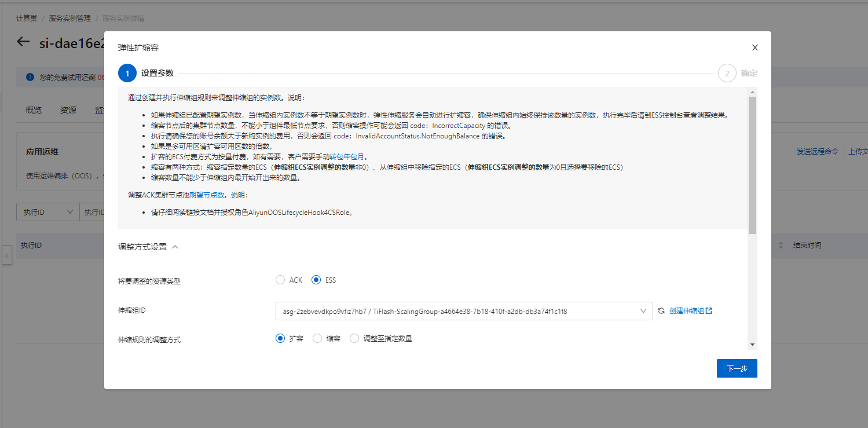868x428 pixels.
Task: Click the 下一步 button
Action: point(737,368)
